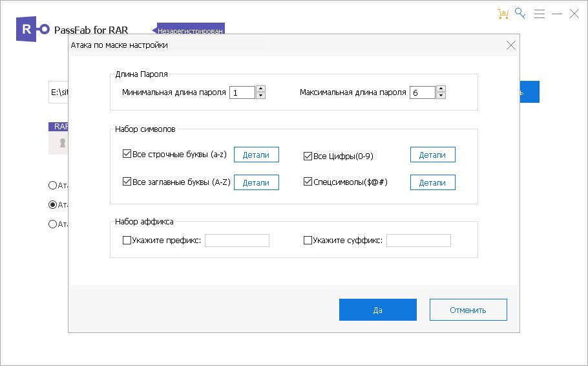Image resolution: width=588 pixels, height=366 pixels.
Task: Open Детали for lowercase letters
Action: [x=256, y=155]
